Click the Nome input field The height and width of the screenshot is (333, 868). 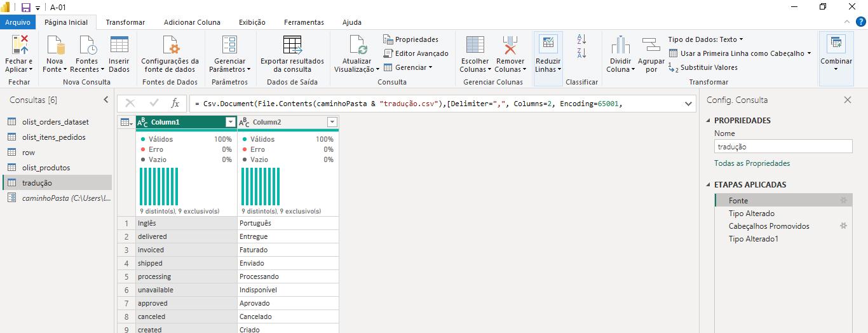coord(783,146)
